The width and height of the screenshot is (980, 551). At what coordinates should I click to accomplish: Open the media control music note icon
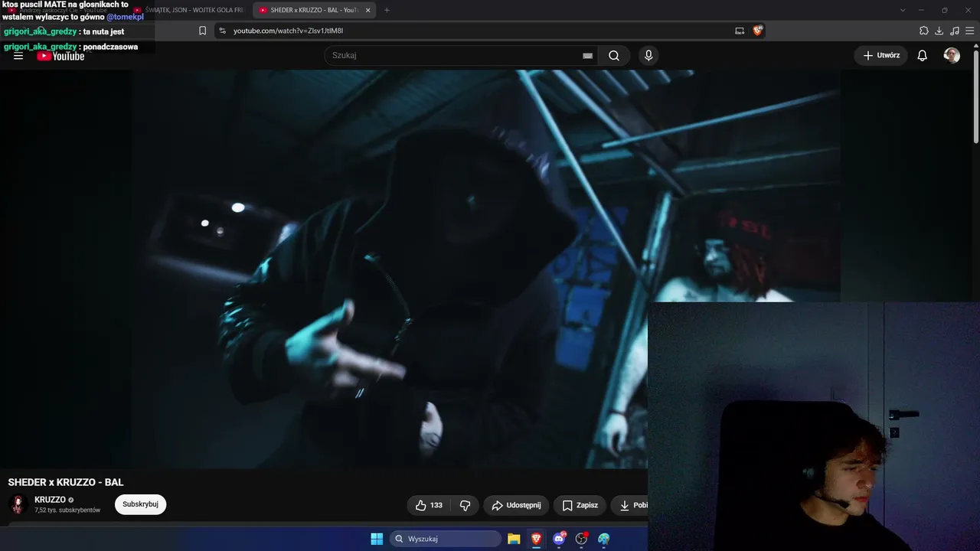[x=954, y=31]
